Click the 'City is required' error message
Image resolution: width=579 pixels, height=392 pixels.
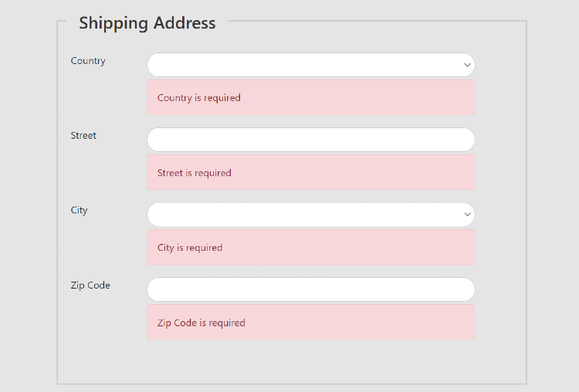click(190, 248)
